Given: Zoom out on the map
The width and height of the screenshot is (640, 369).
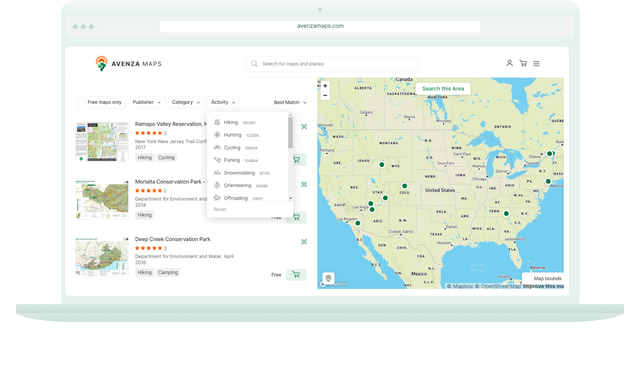Looking at the screenshot, I should click(325, 96).
